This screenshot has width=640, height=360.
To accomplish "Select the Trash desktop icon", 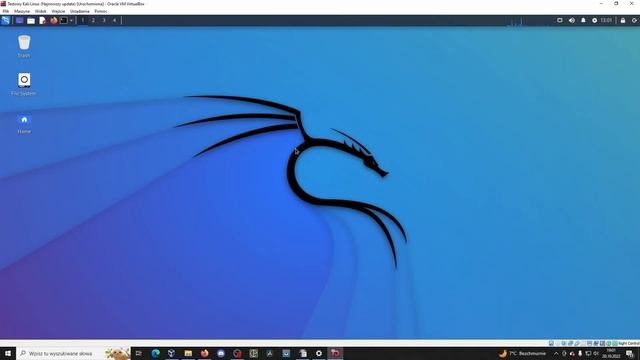I will (24, 46).
